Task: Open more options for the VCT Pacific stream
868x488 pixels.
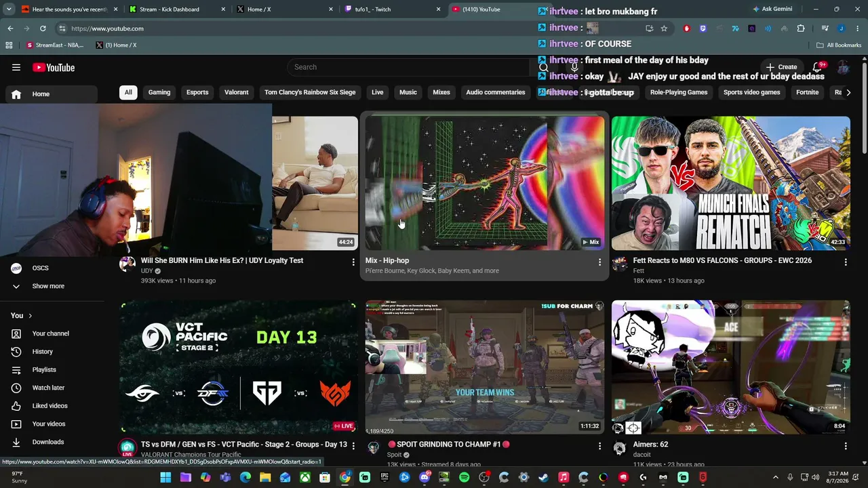Action: 353,446
